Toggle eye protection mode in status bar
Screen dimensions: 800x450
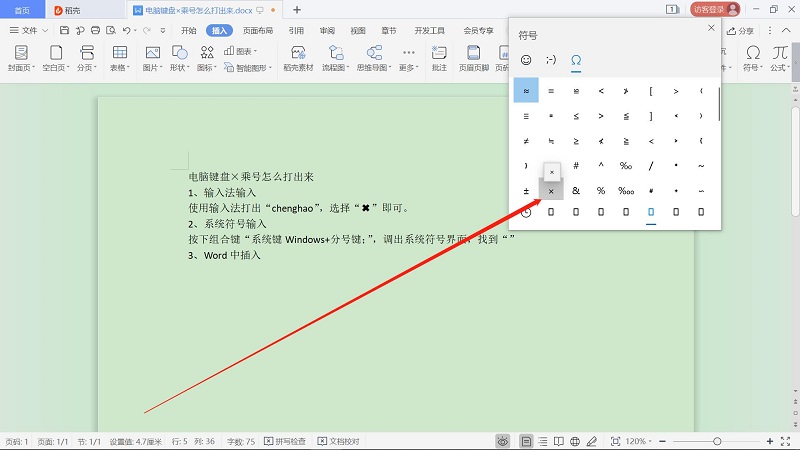pos(502,441)
